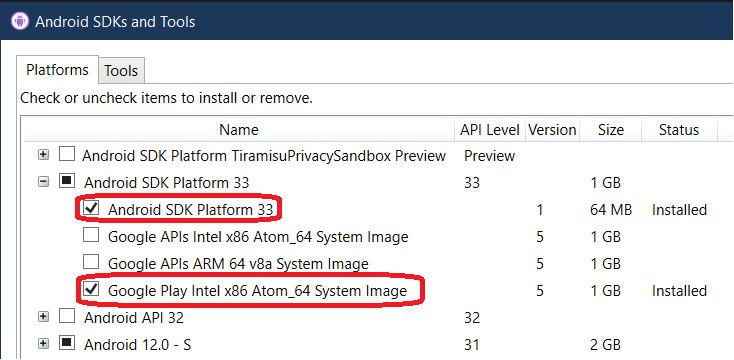
Task: Uncheck Google Play Intel x86 Atom_64 System Image
Action: [91, 289]
